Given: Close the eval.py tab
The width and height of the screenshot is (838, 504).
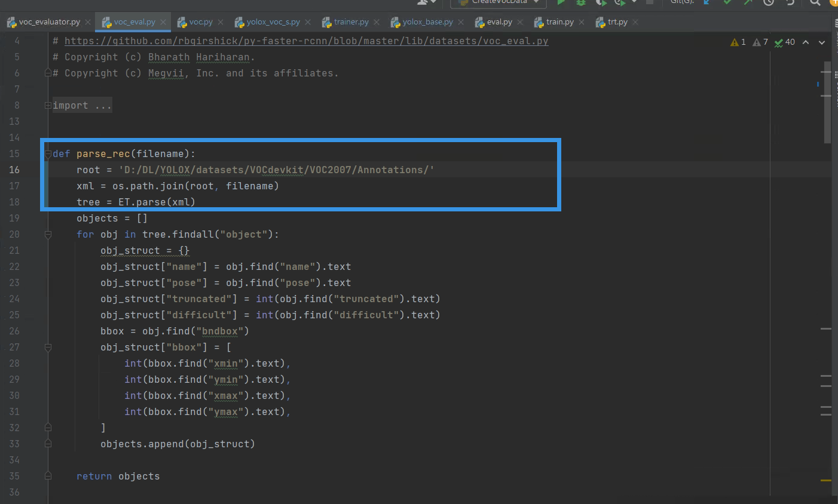Looking at the screenshot, I should tap(520, 22).
